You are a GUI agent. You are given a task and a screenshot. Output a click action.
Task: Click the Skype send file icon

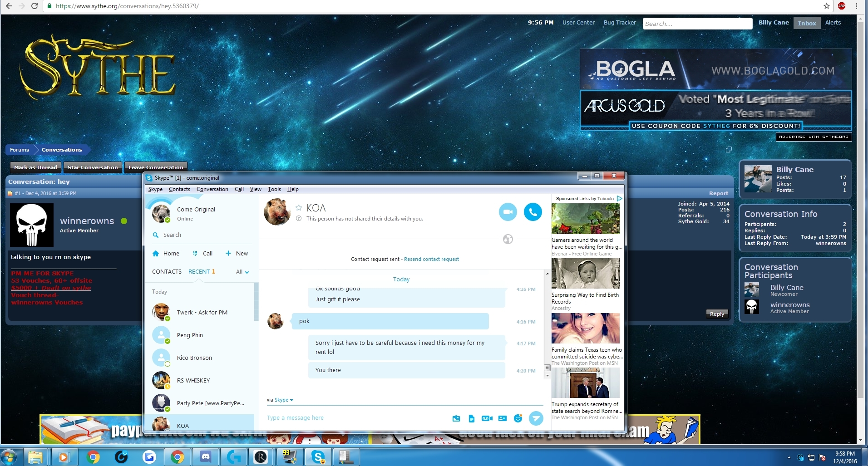click(472, 418)
